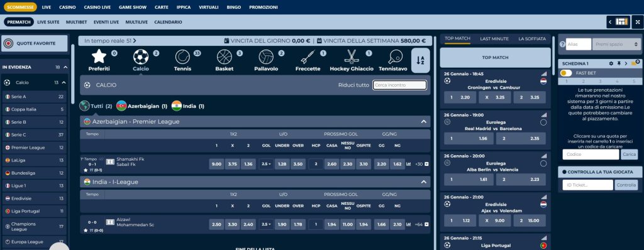Switch to the LAST MINUTE tab

(494, 38)
